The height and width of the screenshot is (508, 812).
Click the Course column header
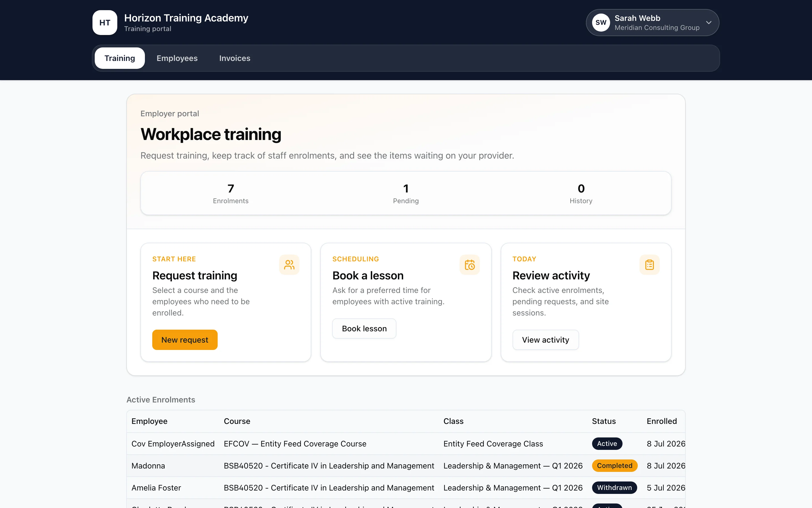pyautogui.click(x=237, y=421)
